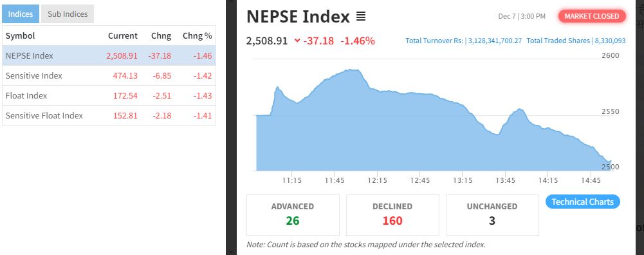Open the chart hamburger menu beside NEPSE Index
This screenshot has height=255, width=644.
[361, 17]
